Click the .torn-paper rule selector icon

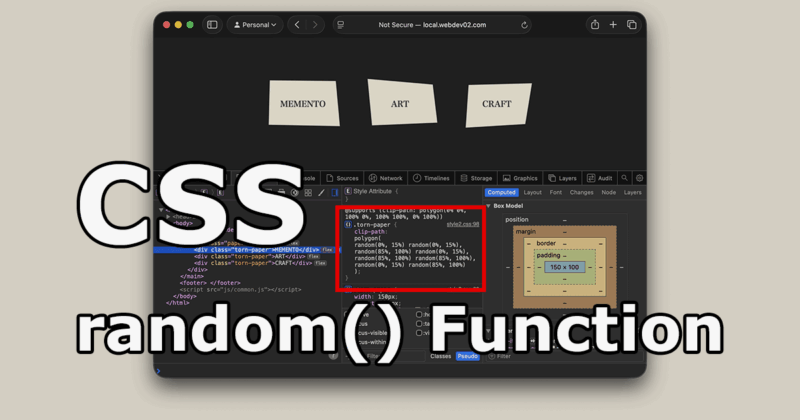pyautogui.click(x=348, y=225)
